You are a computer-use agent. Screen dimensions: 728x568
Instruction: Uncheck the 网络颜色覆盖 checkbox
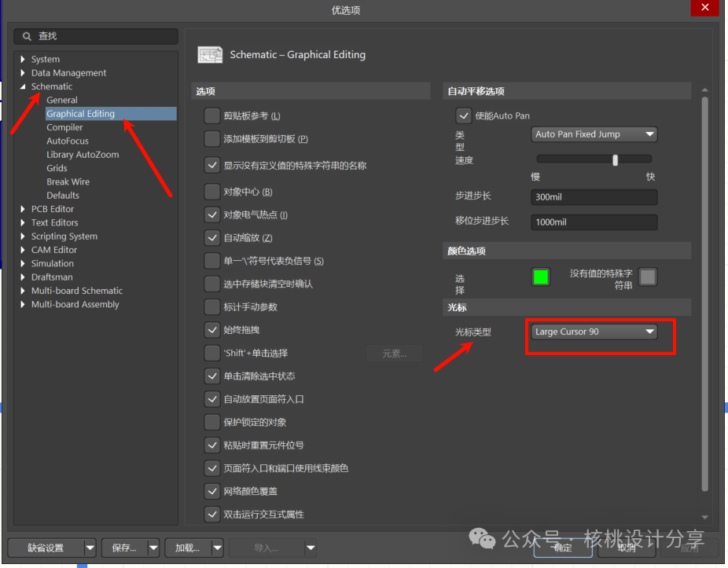pos(211,491)
